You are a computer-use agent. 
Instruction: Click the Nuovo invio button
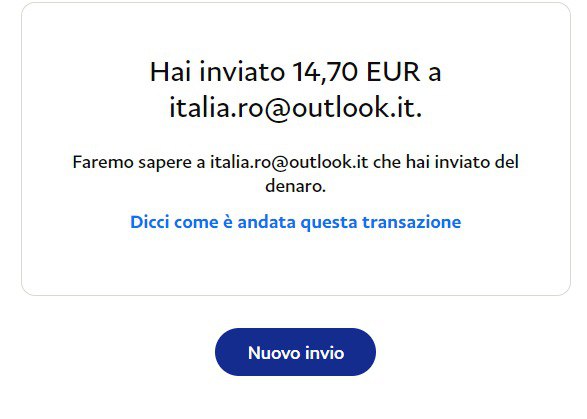pyautogui.click(x=295, y=352)
